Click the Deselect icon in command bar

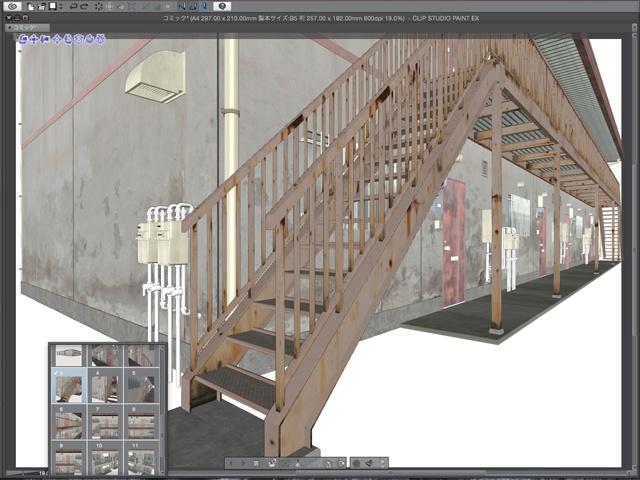click(146, 7)
